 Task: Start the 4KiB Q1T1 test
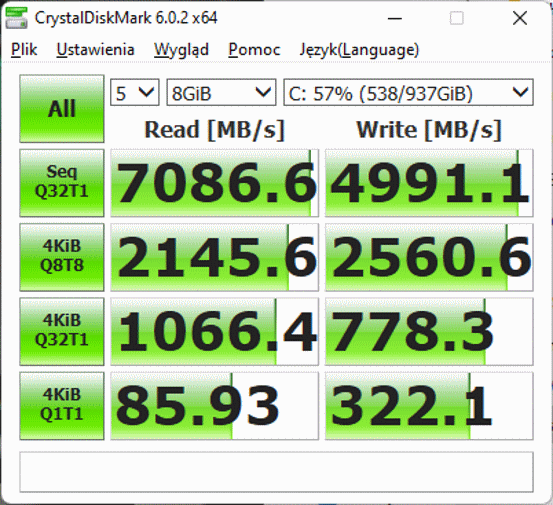[x=62, y=406]
